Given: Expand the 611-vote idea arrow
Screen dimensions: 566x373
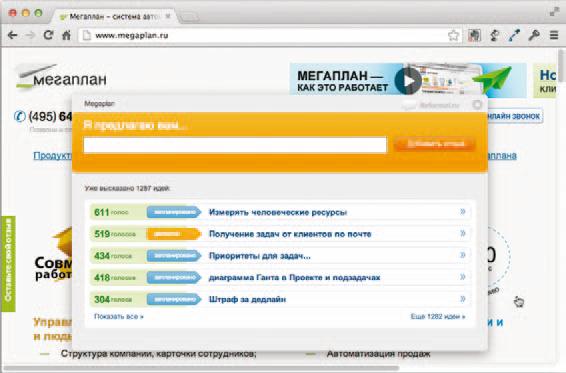Looking at the screenshot, I should (463, 212).
